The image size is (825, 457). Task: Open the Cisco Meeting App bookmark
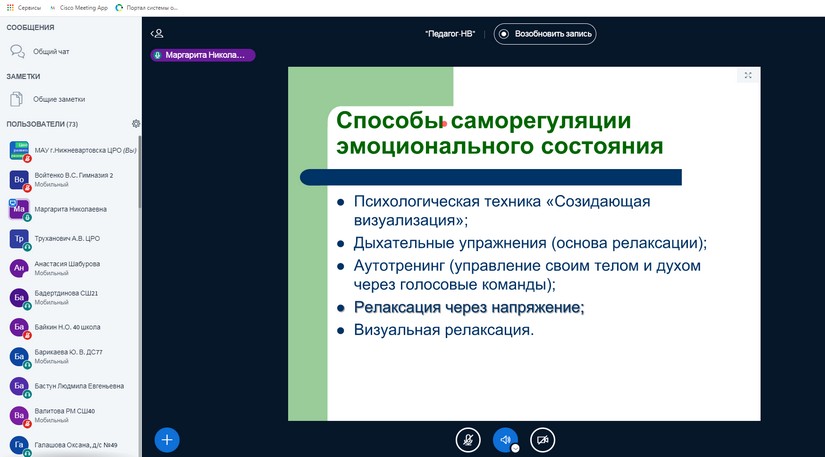click(x=79, y=8)
